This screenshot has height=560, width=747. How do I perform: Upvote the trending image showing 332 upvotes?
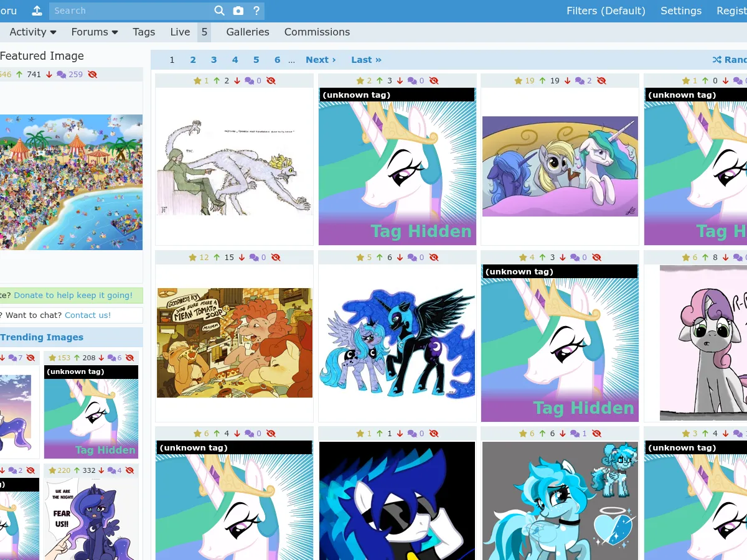click(77, 470)
